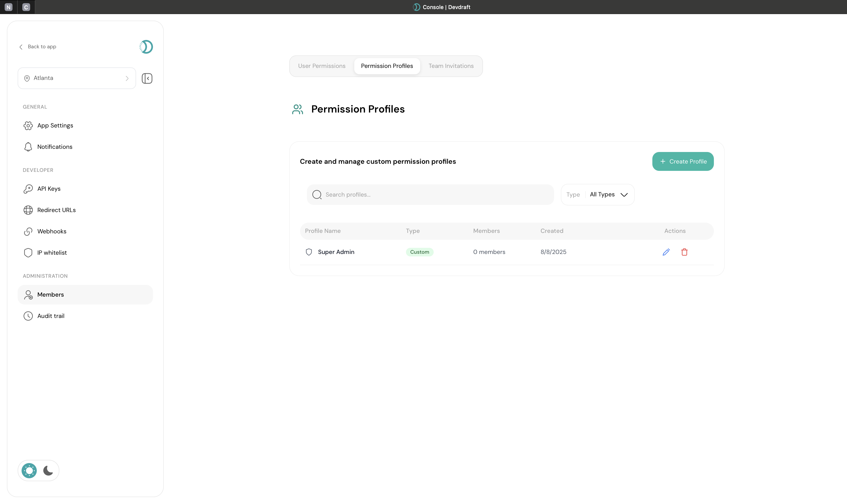Image resolution: width=847 pixels, height=504 pixels.
Task: Click the Notifications bell icon
Action: (28, 146)
